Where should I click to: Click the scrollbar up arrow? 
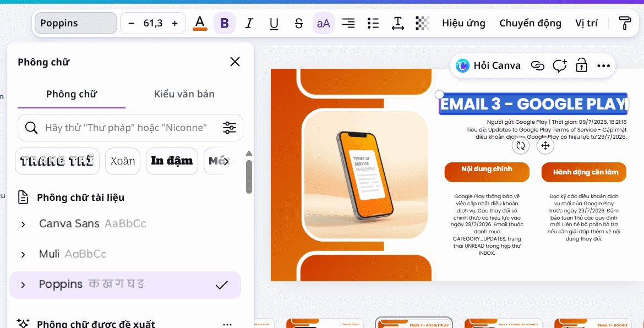click(x=249, y=154)
